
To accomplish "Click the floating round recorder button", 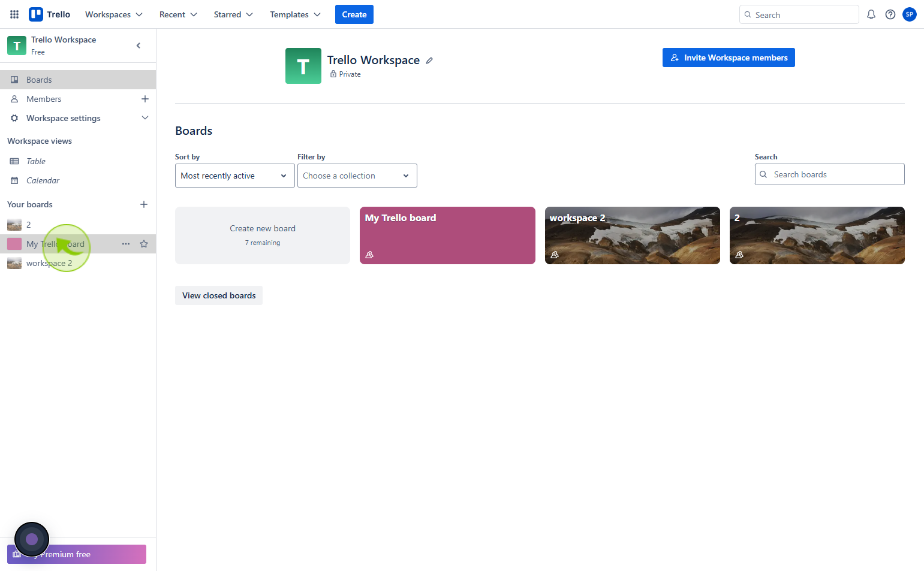I will [32, 539].
